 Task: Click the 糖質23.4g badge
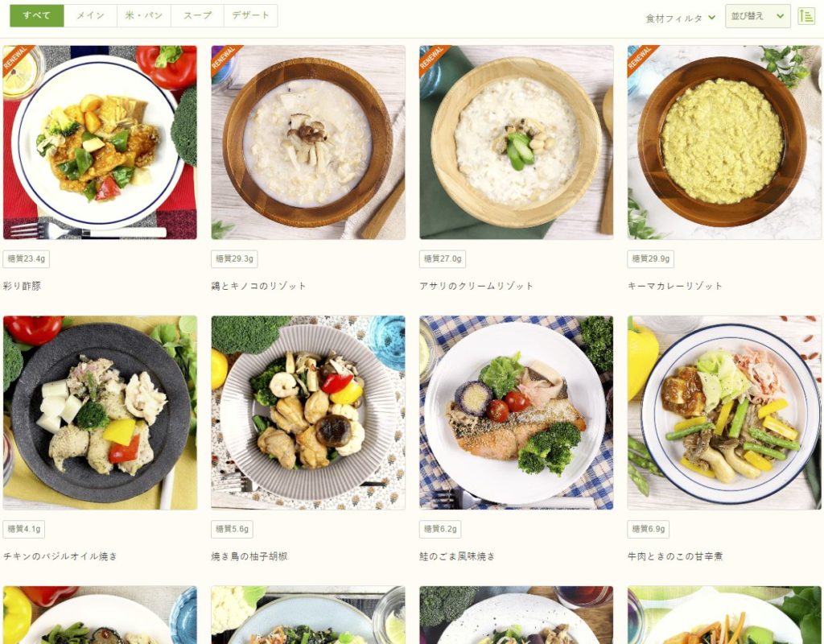click(x=27, y=258)
